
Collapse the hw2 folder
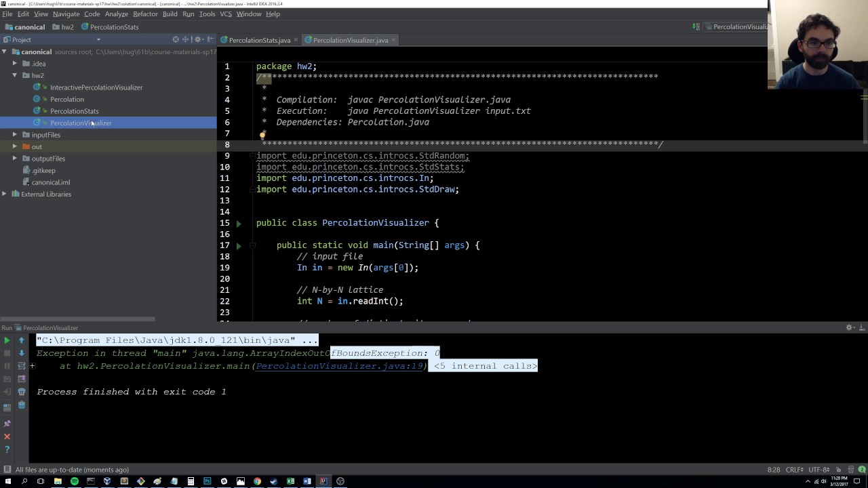[15, 75]
